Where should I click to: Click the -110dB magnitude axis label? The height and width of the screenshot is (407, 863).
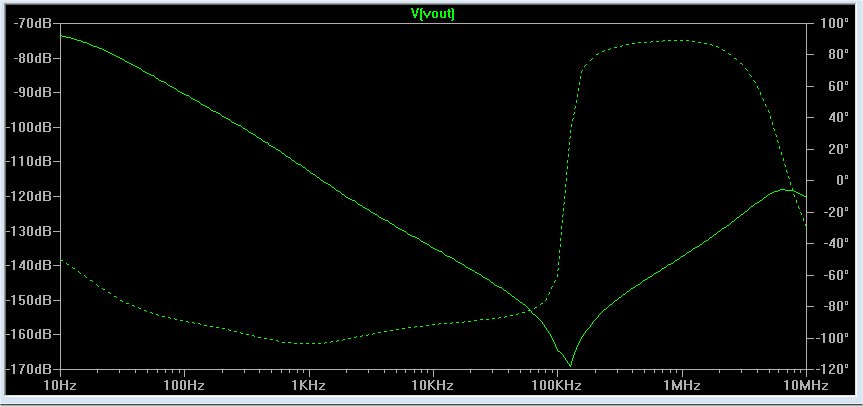(28, 161)
